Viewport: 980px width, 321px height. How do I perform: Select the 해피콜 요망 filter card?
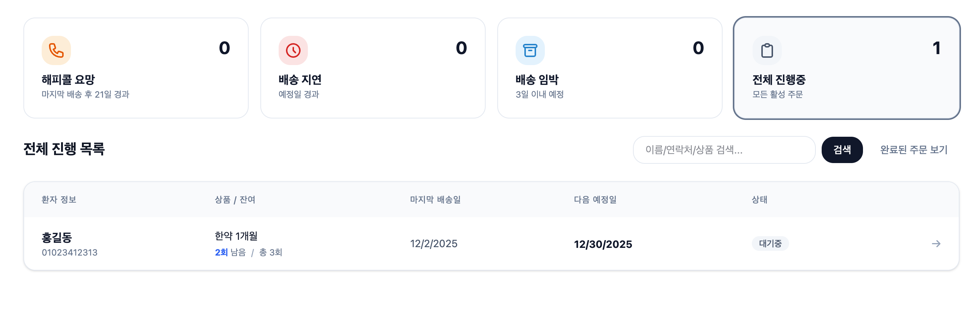click(136, 68)
